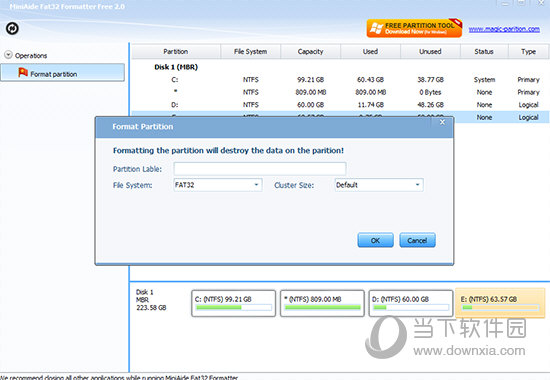
Task: Click the Format Partition dialog title
Action: [143, 127]
